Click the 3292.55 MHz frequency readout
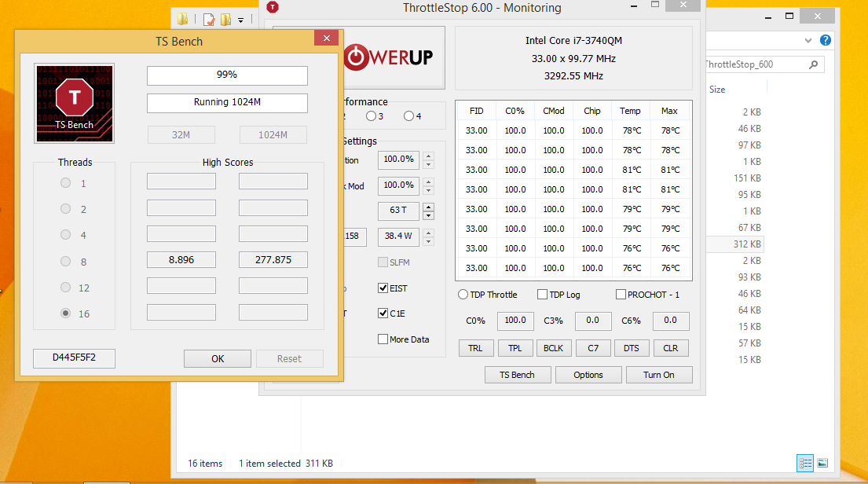The width and height of the screenshot is (868, 484). (573, 76)
